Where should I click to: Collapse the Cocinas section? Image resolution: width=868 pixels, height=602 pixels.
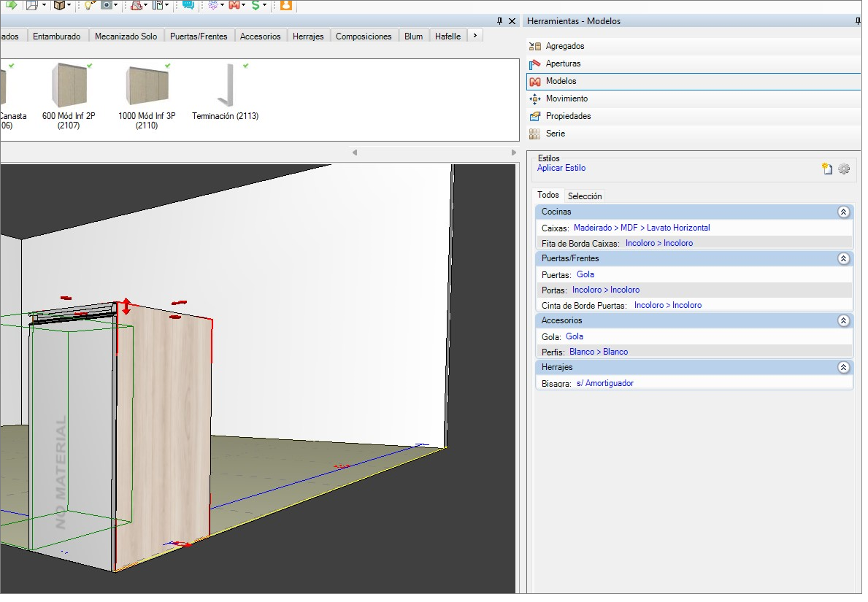tap(844, 212)
